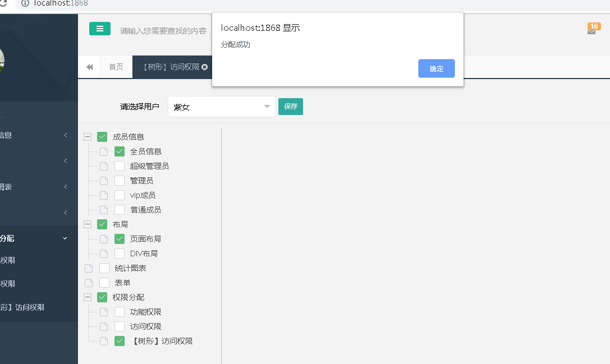Click the file icon beside 统计图表
The width and height of the screenshot is (610, 364).
tap(89, 268)
